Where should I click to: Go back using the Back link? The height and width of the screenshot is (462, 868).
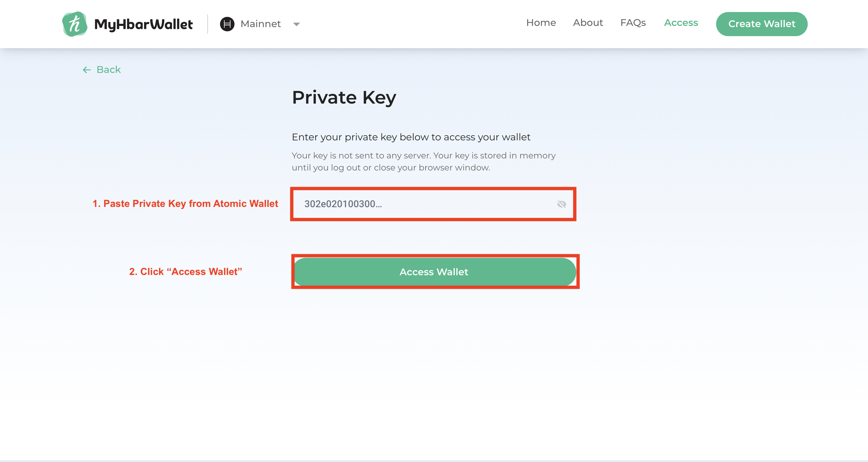click(108, 70)
